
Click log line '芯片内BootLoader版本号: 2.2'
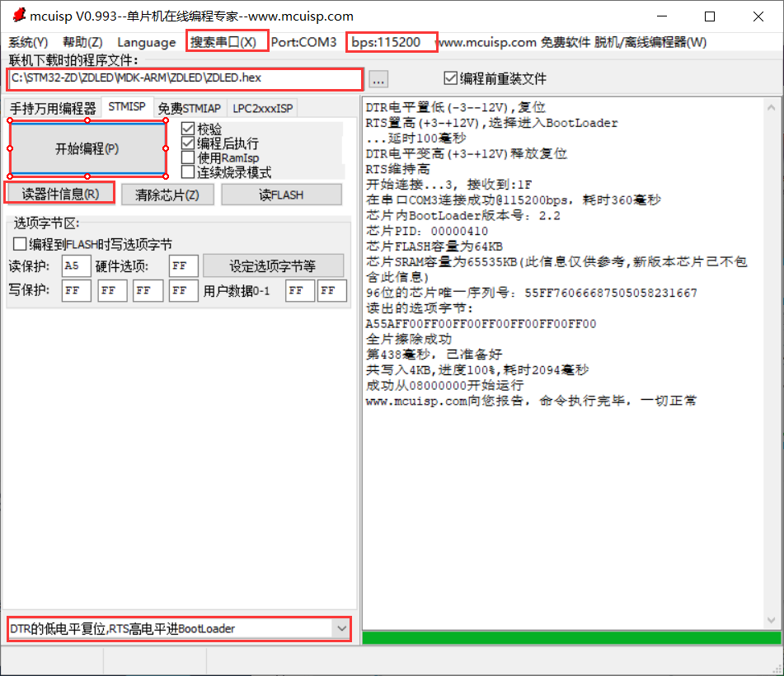coord(462,215)
